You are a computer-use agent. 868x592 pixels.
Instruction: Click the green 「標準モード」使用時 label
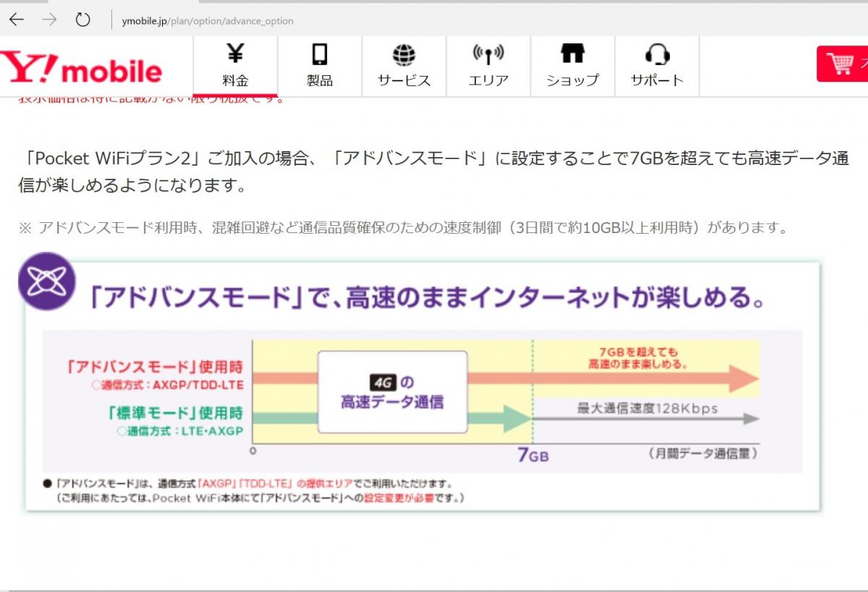pos(174,413)
